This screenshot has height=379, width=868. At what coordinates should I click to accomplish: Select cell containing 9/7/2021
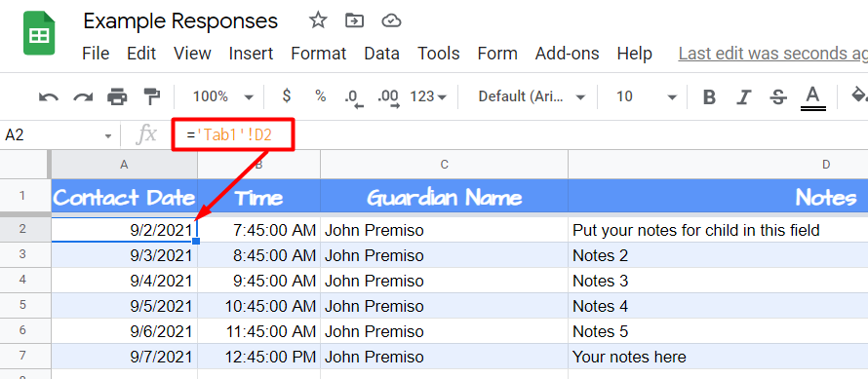[x=124, y=357]
